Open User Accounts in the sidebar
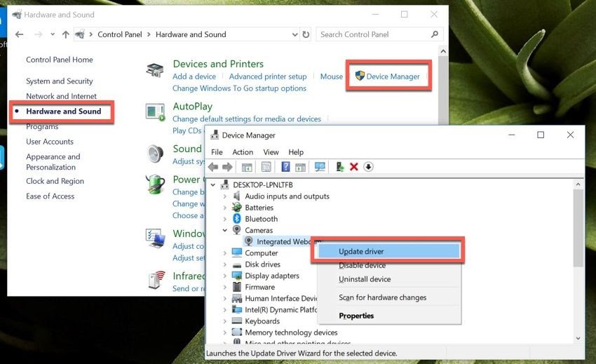596x364 pixels. 50,142
